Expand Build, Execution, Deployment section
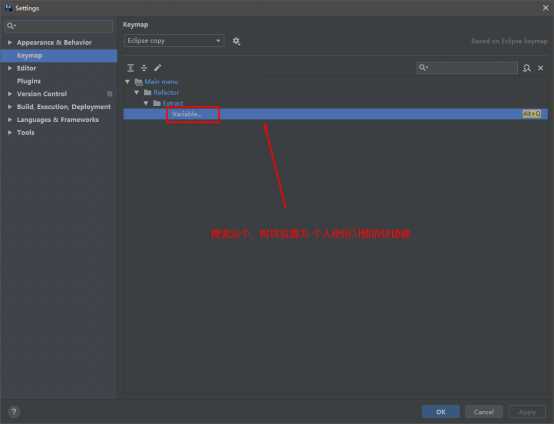Viewport: 554px width, 424px height. coord(10,107)
